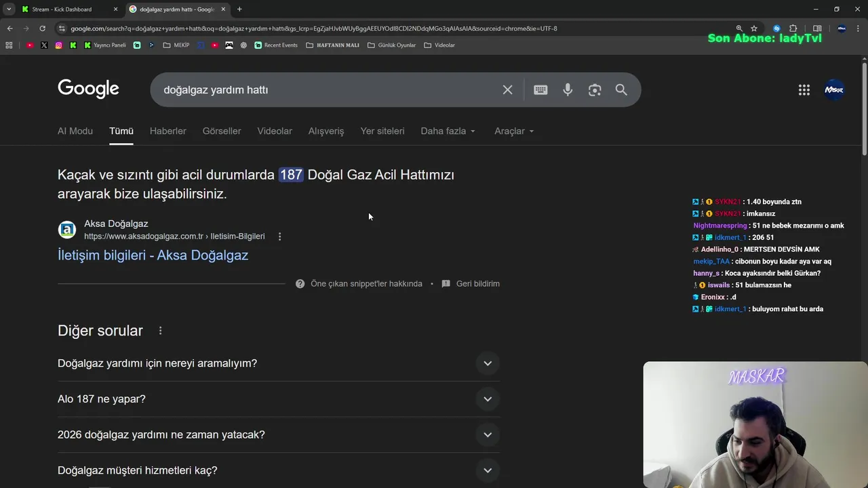Viewport: 868px width, 488px height.
Task: Open the Günlük Oyunlar bookmarks folder
Action: pos(391,45)
